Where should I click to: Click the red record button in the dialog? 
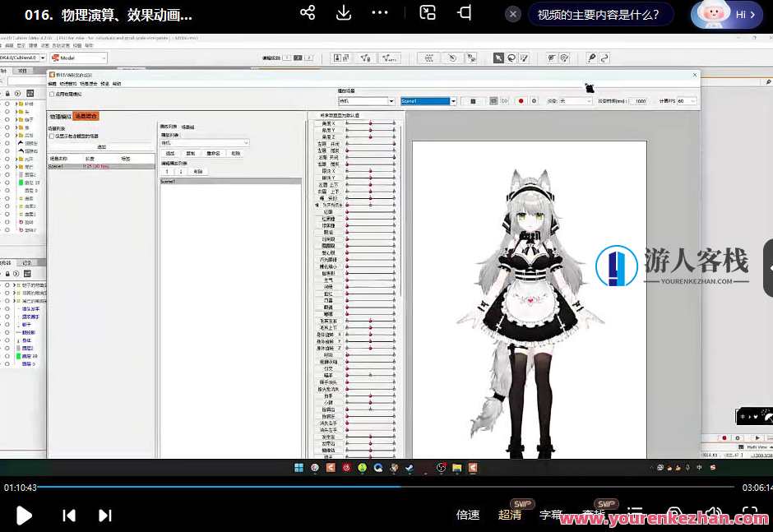(519, 100)
